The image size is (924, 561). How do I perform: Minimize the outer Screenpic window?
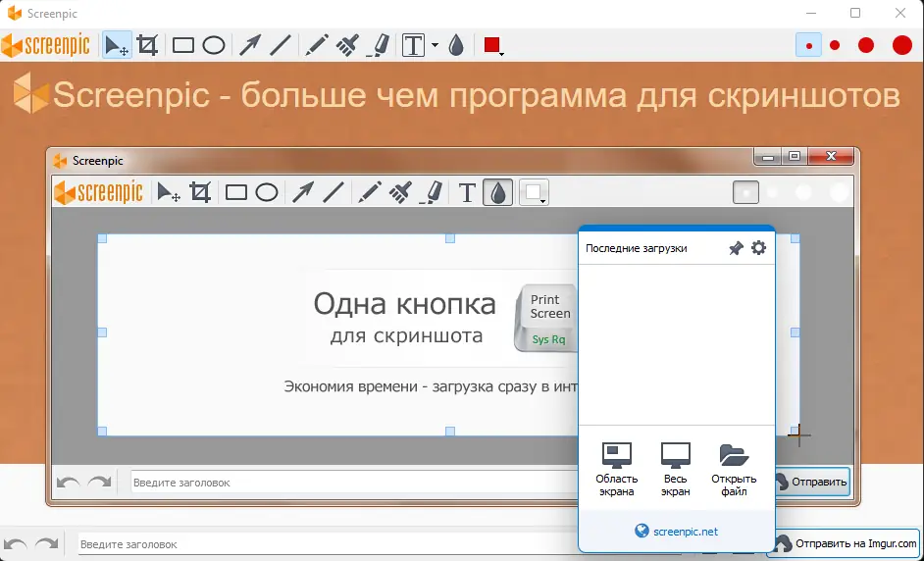pyautogui.click(x=811, y=13)
